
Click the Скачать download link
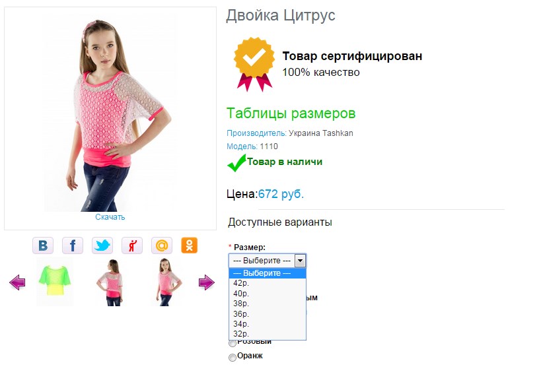pyautogui.click(x=110, y=217)
